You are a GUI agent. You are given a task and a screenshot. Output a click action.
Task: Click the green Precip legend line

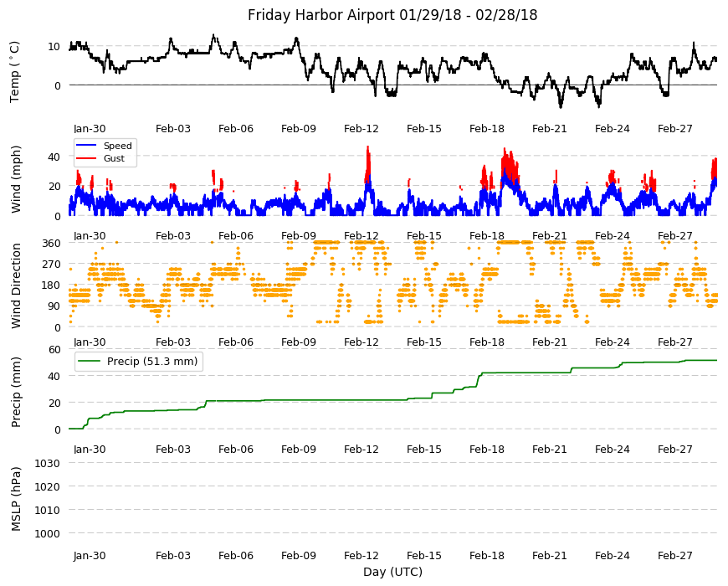tap(90, 362)
